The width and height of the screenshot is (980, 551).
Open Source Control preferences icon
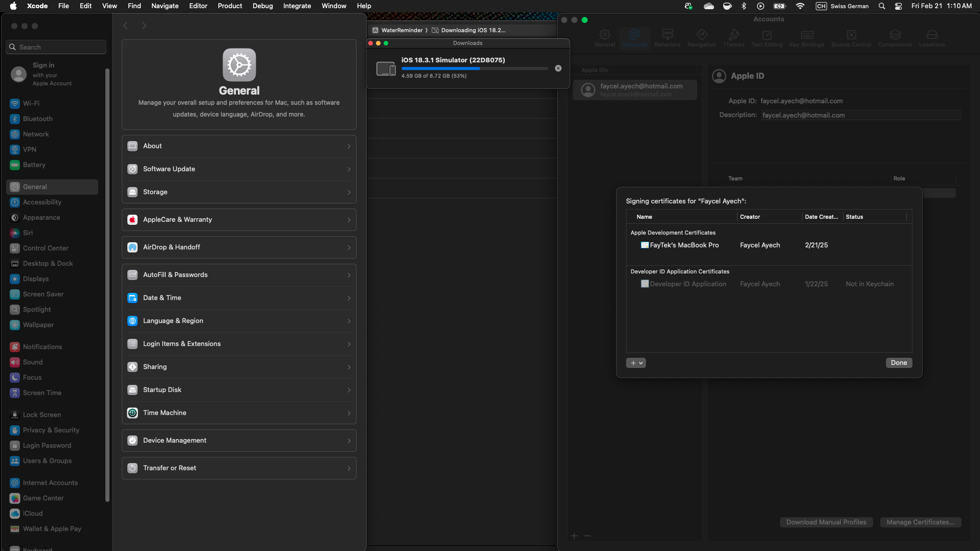click(x=851, y=35)
